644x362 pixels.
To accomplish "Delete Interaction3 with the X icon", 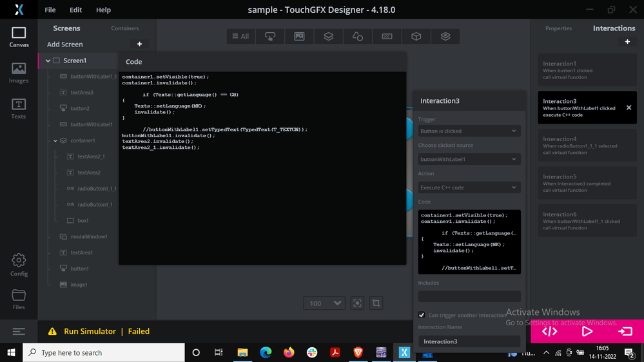I will coord(629,108).
